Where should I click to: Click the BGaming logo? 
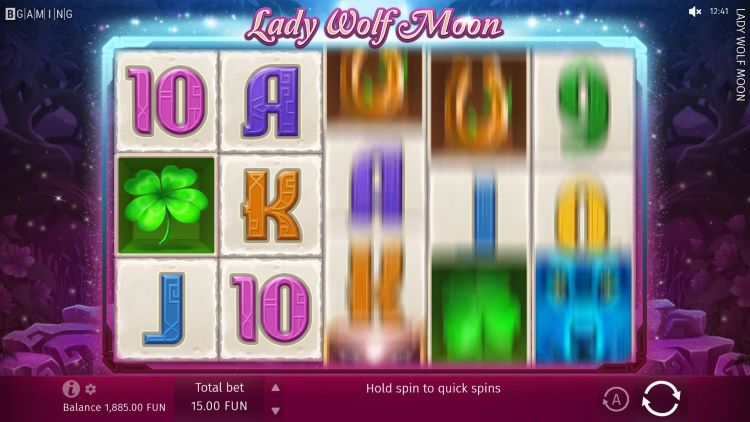[39, 14]
